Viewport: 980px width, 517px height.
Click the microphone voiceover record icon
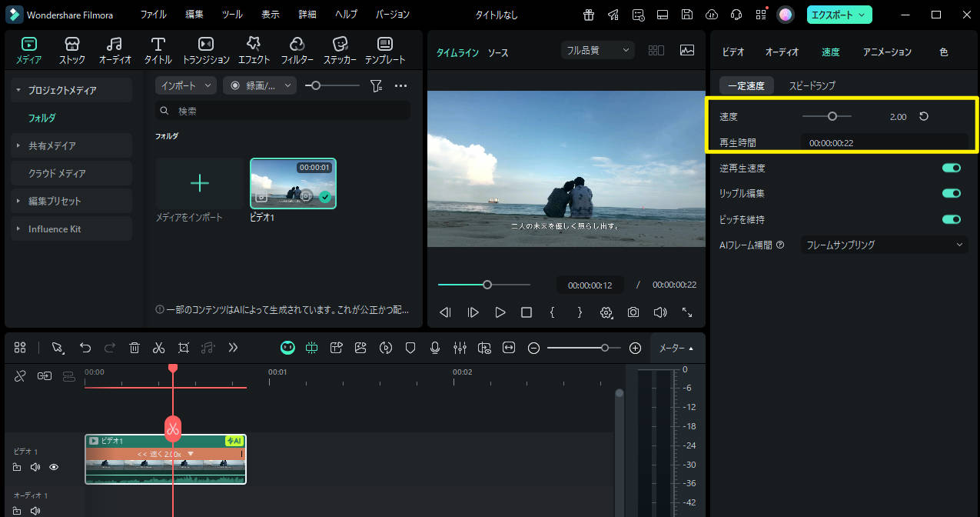click(x=435, y=348)
